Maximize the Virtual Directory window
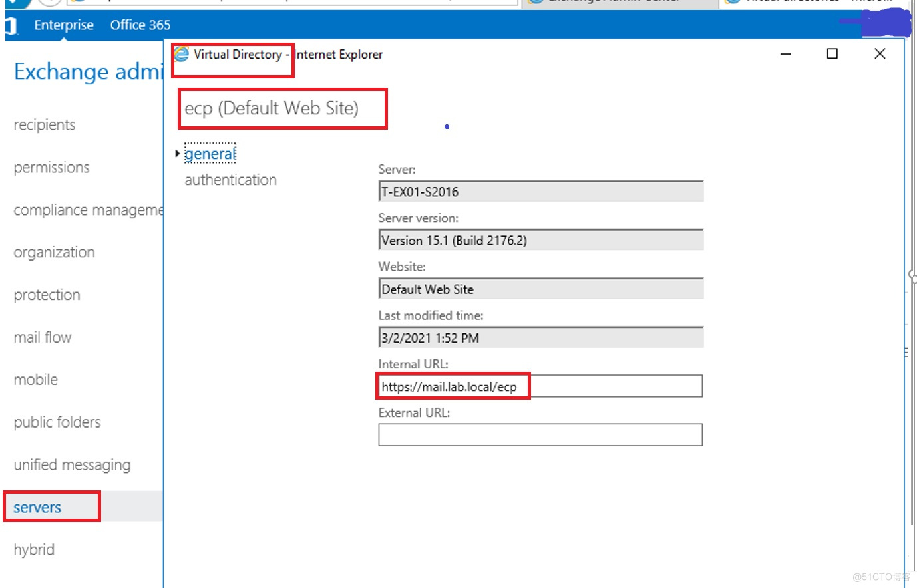 click(x=832, y=54)
